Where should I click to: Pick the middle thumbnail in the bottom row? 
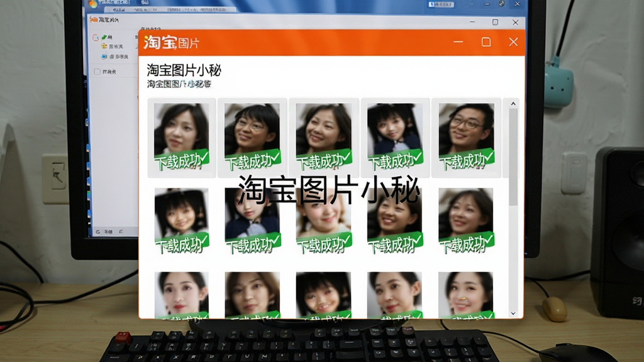(x=324, y=295)
